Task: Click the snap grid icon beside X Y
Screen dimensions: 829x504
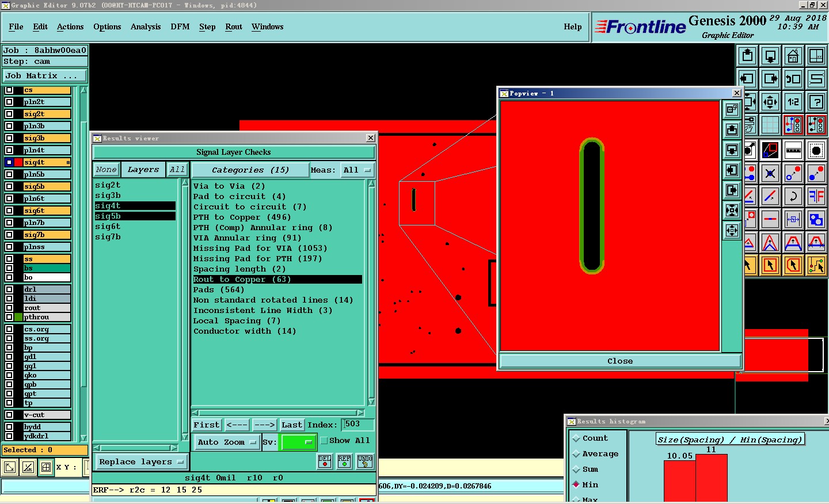Action: 46,467
